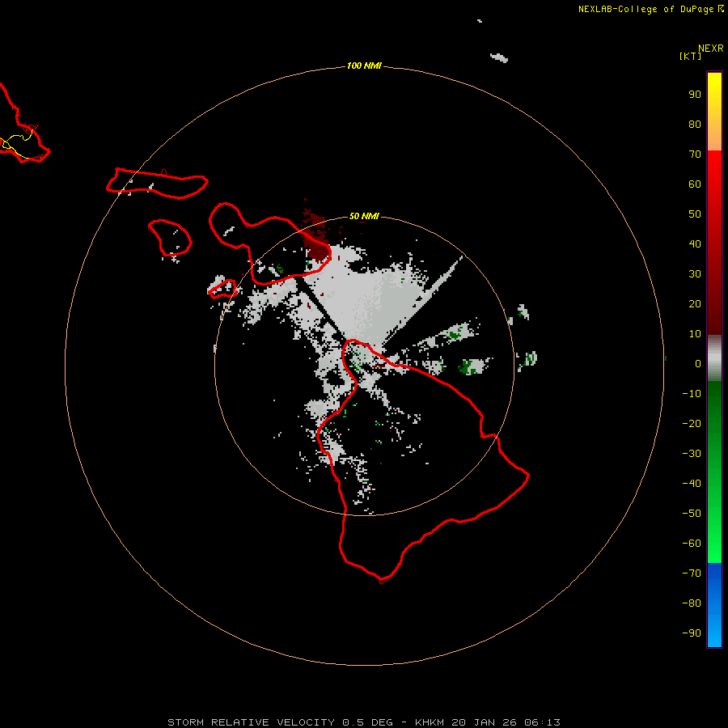
Task: Click the 90 knot scale value
Action: pos(695,95)
